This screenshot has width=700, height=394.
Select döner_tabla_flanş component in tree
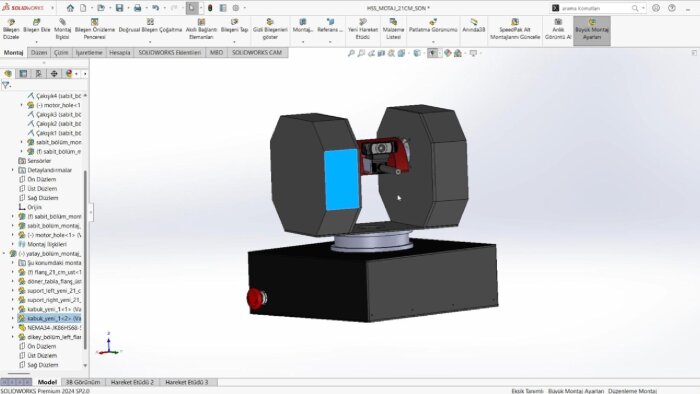(50, 281)
